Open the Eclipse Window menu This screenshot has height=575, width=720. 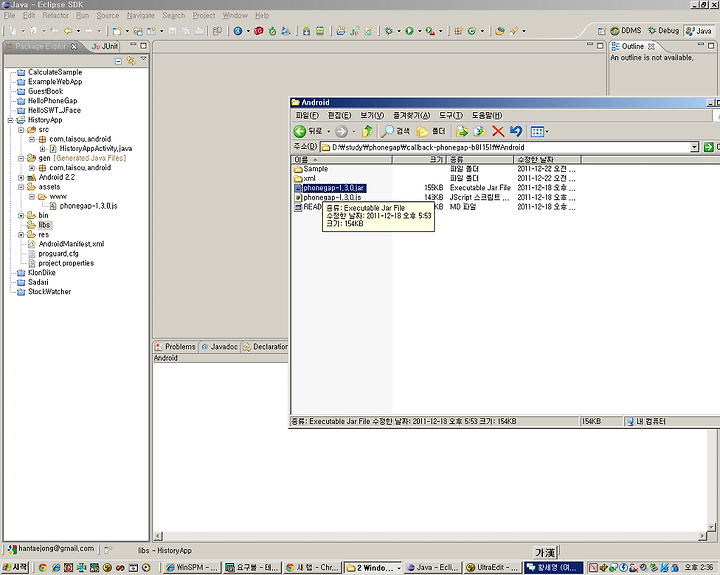235,15
